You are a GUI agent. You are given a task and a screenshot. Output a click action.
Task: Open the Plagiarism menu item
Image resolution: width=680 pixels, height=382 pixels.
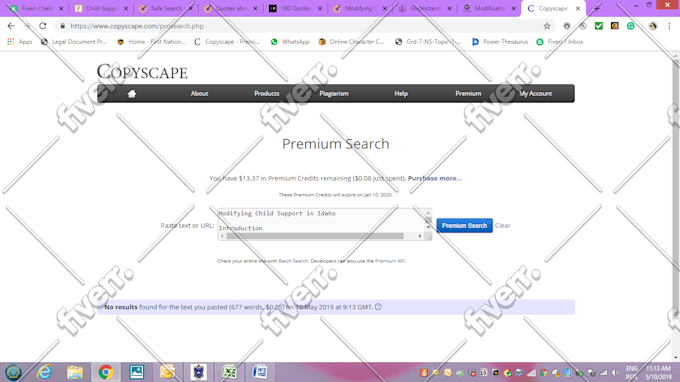tap(334, 94)
